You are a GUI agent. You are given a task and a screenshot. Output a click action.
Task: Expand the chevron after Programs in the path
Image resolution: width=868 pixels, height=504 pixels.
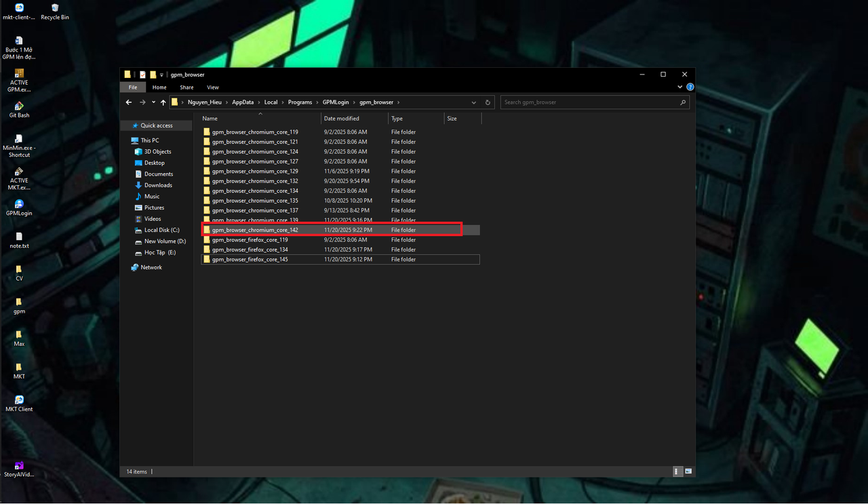[317, 102]
